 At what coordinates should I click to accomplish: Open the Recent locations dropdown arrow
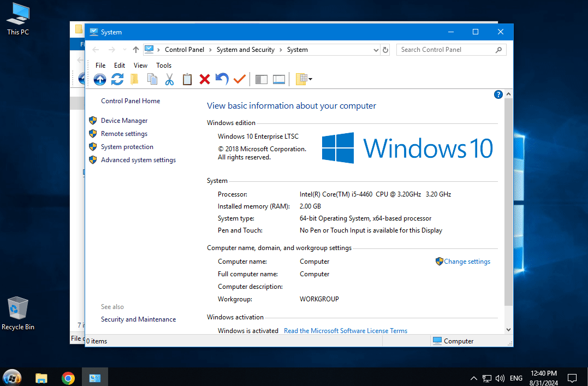coord(125,50)
